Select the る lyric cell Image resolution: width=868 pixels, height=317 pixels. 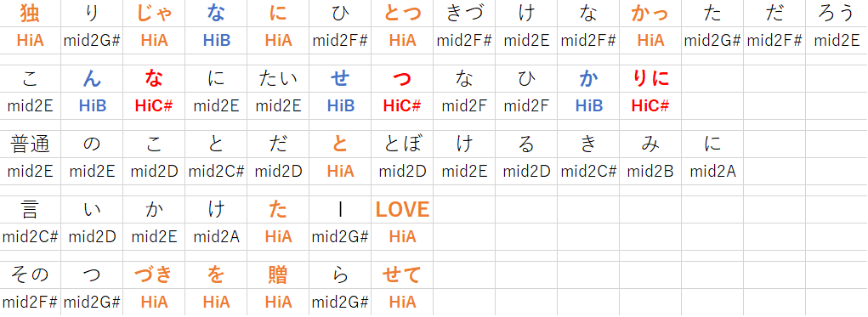pyautogui.click(x=526, y=144)
